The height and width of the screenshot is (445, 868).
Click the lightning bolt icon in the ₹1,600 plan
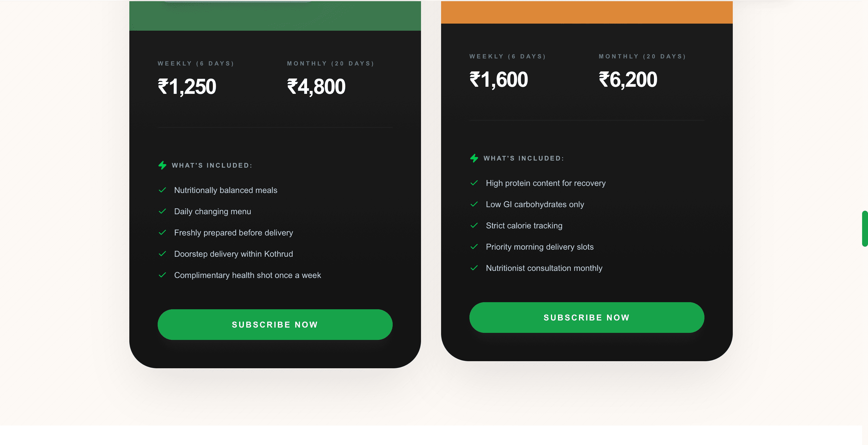pyautogui.click(x=474, y=158)
